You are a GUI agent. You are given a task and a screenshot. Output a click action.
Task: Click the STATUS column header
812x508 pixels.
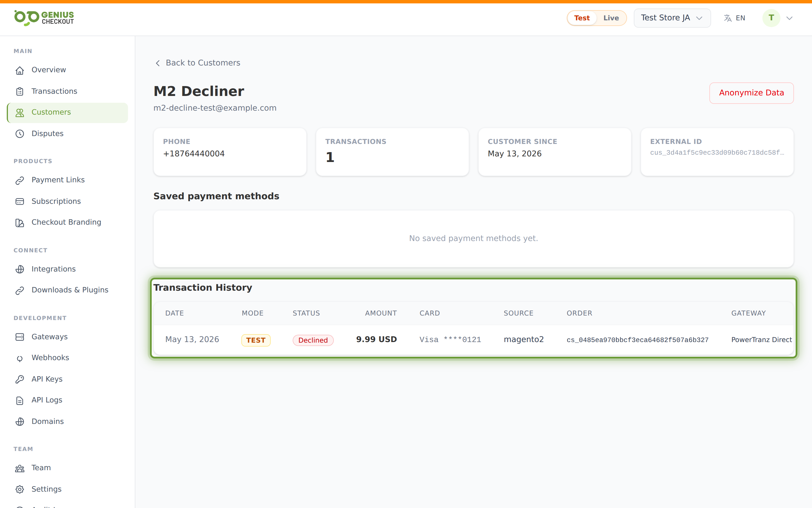pyautogui.click(x=306, y=313)
